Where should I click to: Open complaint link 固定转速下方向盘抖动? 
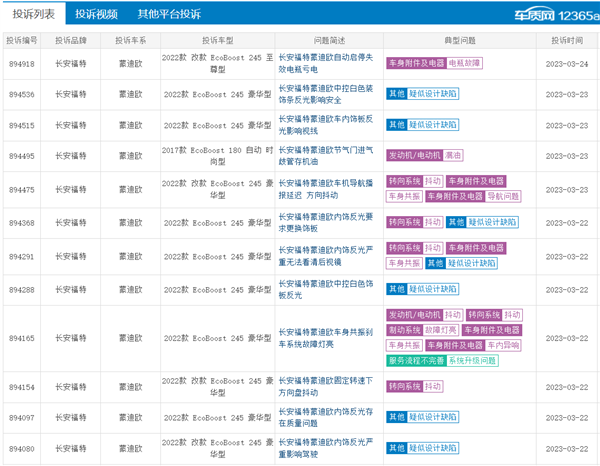(325, 387)
